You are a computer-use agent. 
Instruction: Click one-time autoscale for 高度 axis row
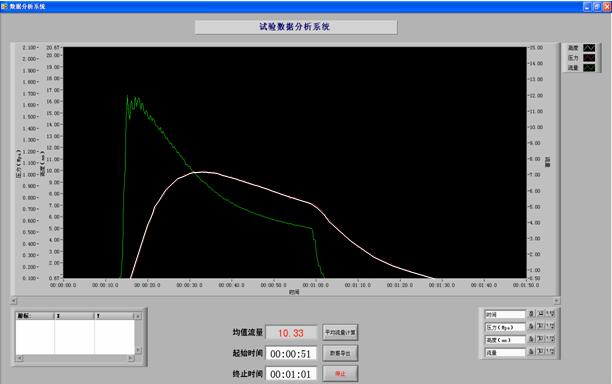coord(541,340)
